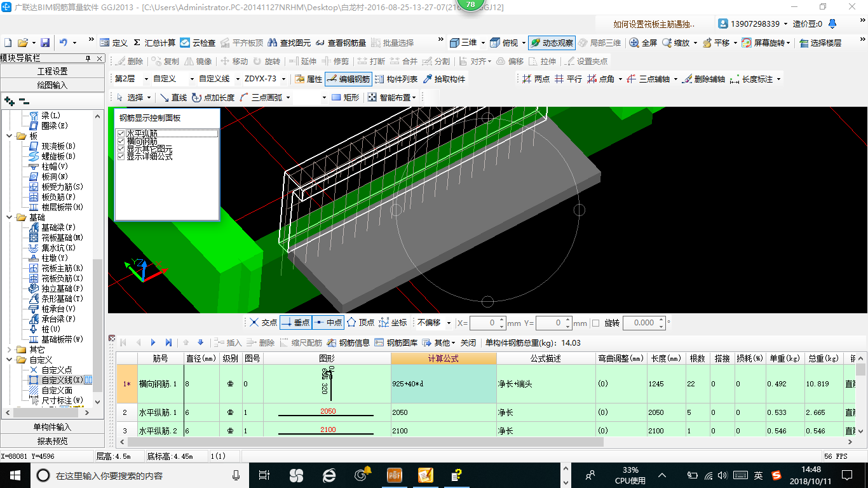Select 点加长度 point plus length tool

213,97
